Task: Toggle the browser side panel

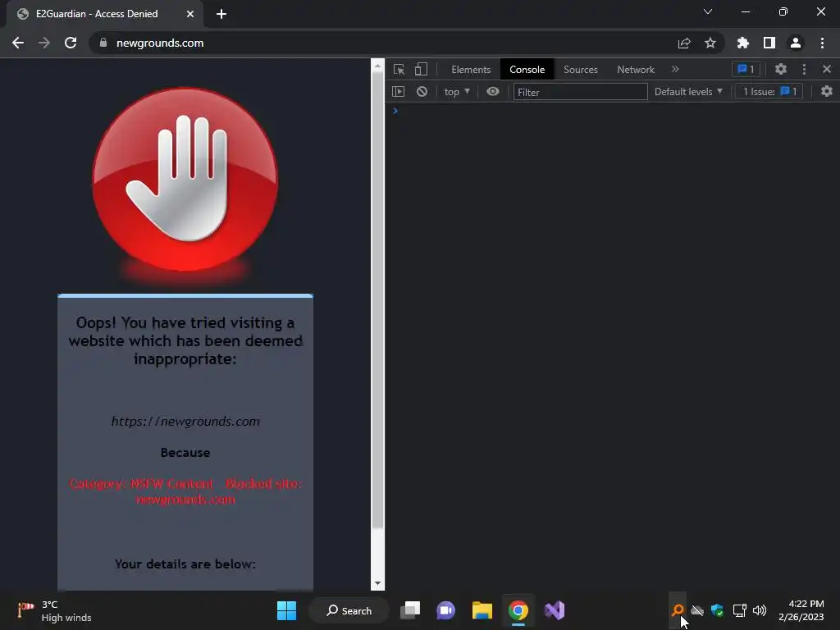Action: pos(769,43)
